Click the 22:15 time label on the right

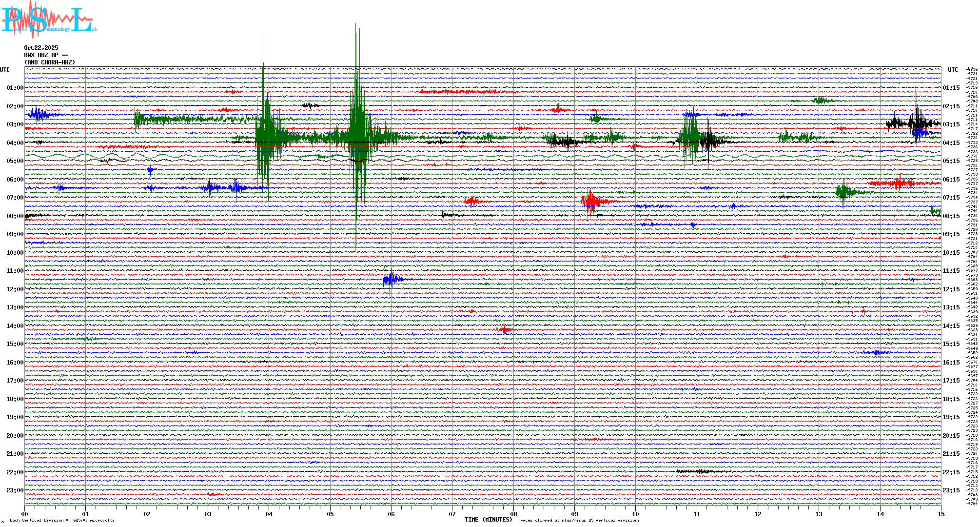(x=951, y=472)
